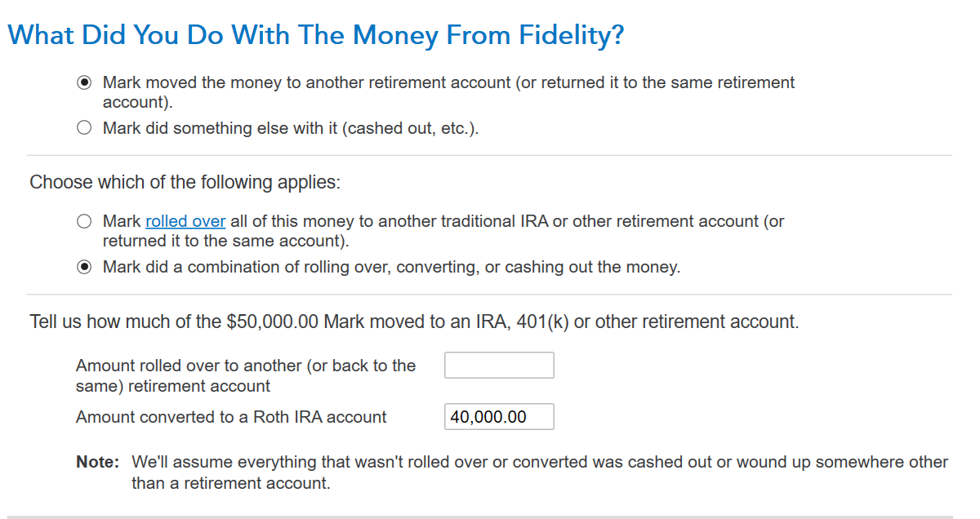
Task: Select the "Mark moved the money" radio button
Action: tap(83, 82)
